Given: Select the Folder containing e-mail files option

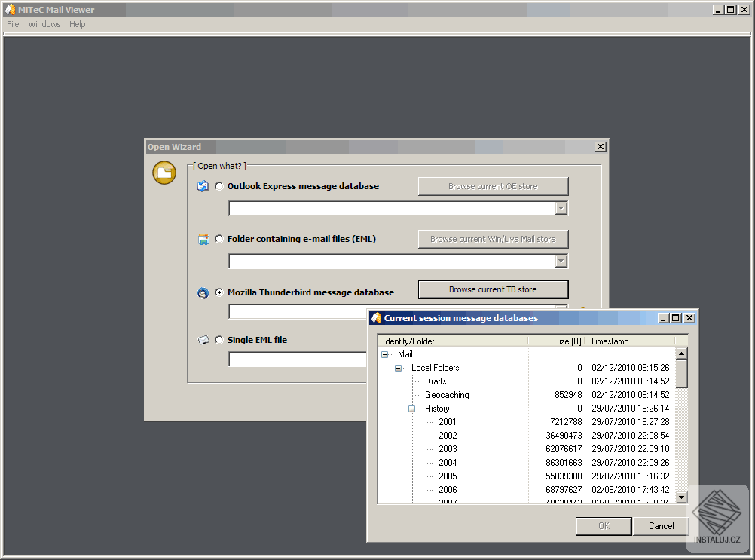Looking at the screenshot, I should (219, 239).
